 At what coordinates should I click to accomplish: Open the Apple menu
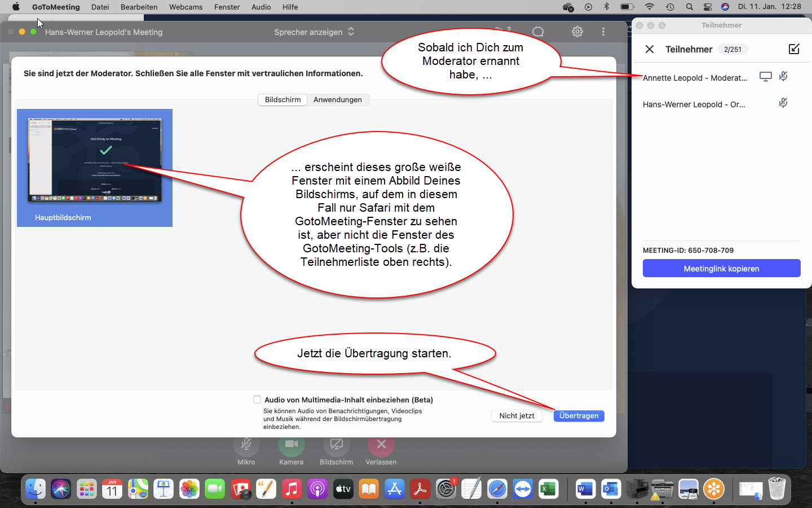click(x=16, y=7)
